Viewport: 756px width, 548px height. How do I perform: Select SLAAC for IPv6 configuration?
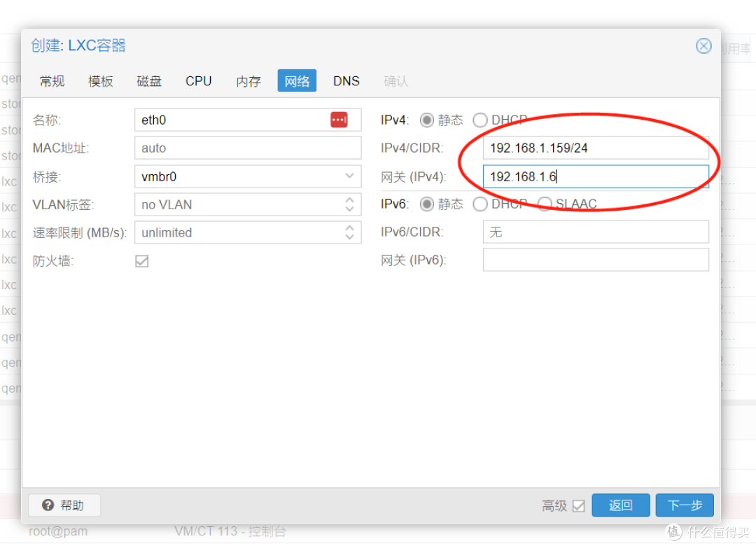545,204
